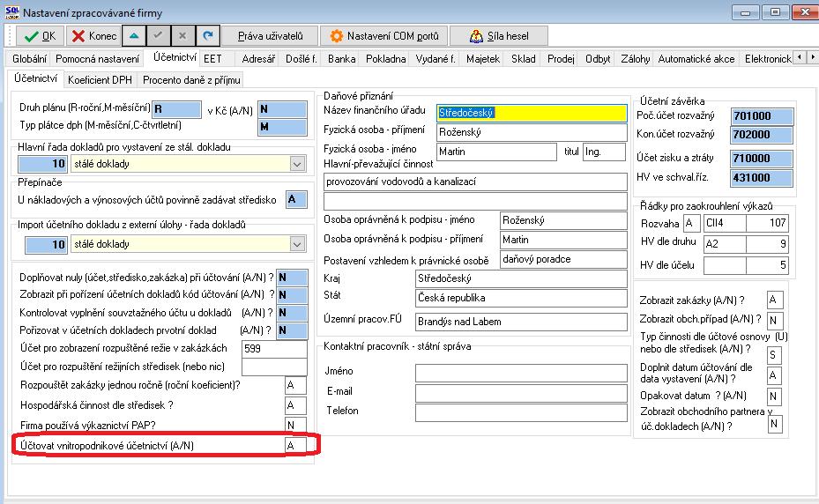Click Kon.účet rozvažný field 702000
Viewport: 819px width, 504px height.
coord(762,135)
